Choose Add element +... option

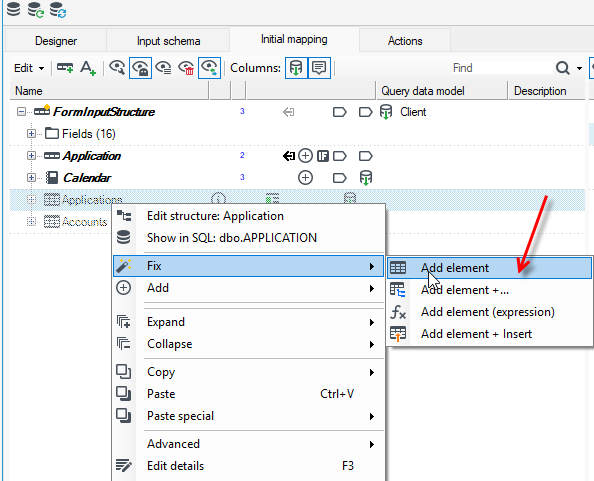(x=489, y=290)
